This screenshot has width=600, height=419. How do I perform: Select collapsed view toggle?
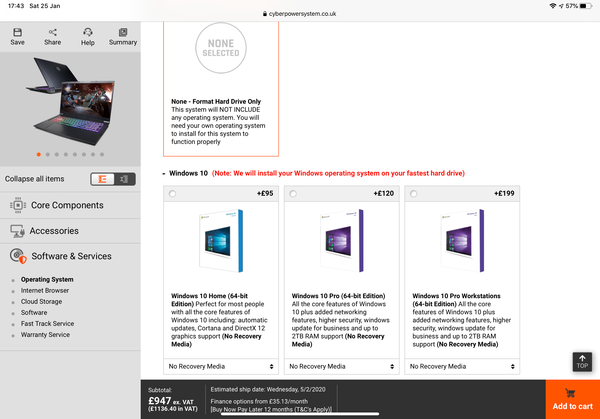124,179
